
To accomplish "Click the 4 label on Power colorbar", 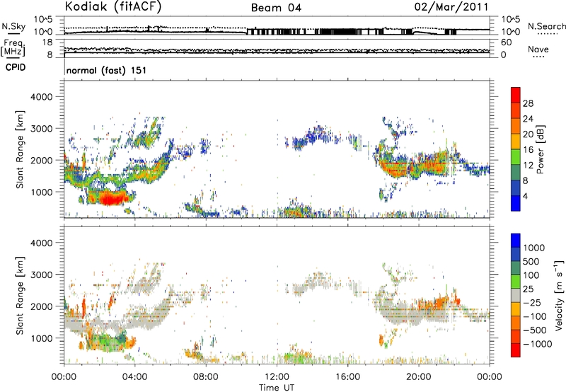I will pos(526,196).
